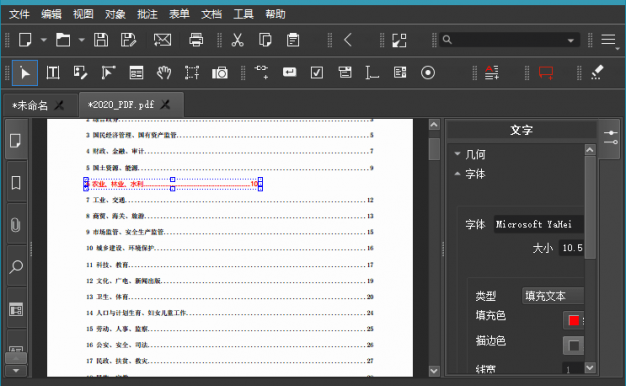Image resolution: width=626 pixels, height=386 pixels.
Task: Send the document via the email icon
Action: [162, 40]
